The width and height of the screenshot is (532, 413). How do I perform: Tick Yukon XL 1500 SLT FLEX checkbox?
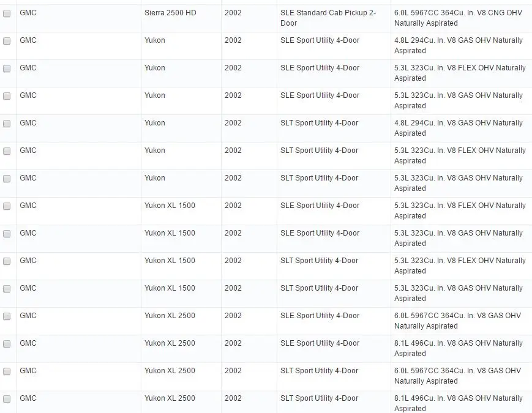point(7,261)
